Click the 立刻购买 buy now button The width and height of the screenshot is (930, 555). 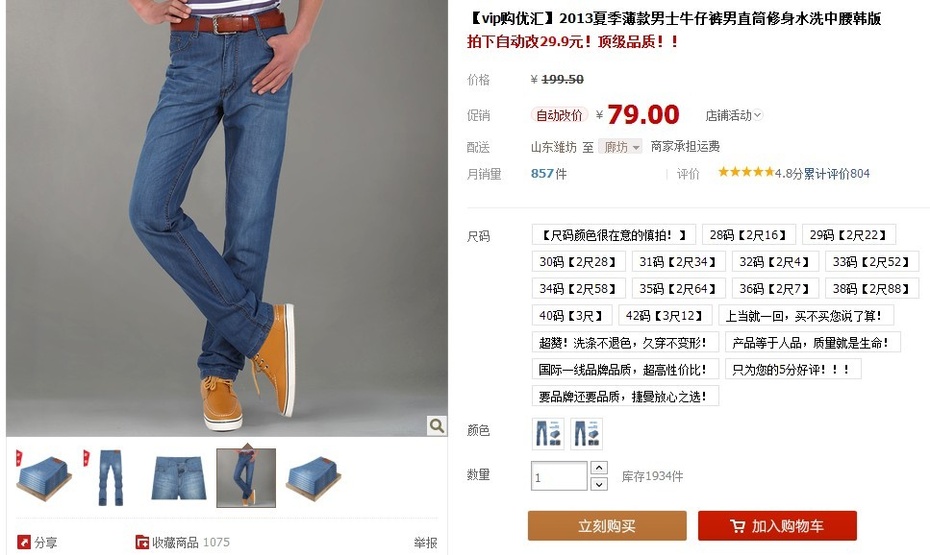pos(607,526)
